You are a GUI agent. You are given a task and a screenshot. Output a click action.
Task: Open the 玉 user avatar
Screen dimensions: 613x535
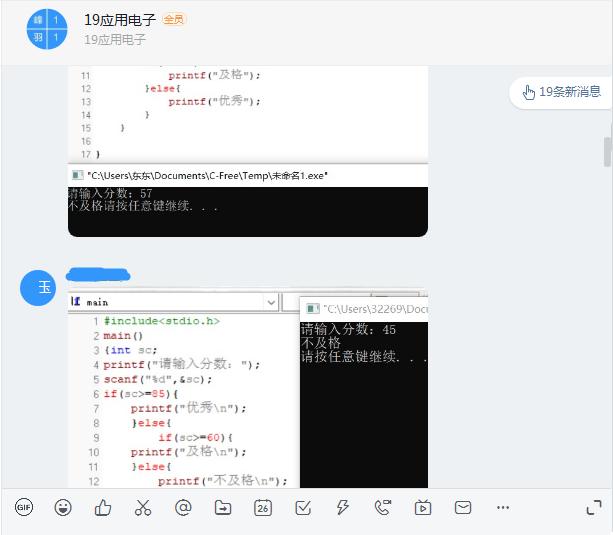point(38,288)
